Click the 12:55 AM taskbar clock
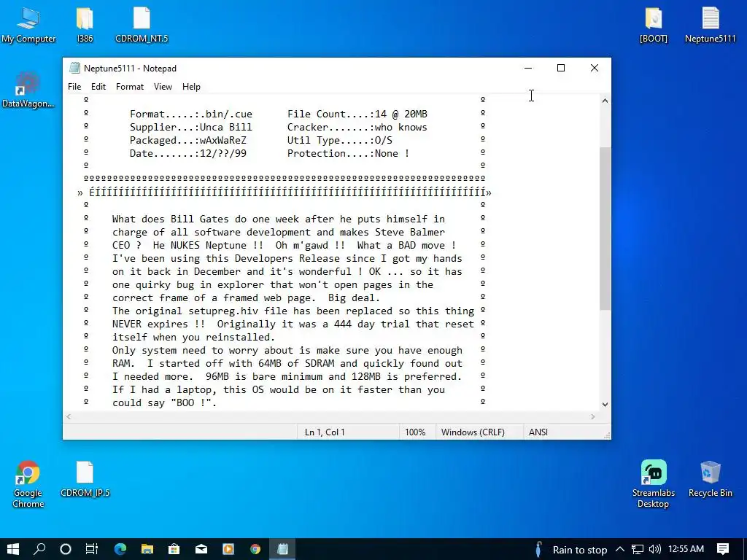Image resolution: width=747 pixels, height=560 pixels. click(x=686, y=549)
